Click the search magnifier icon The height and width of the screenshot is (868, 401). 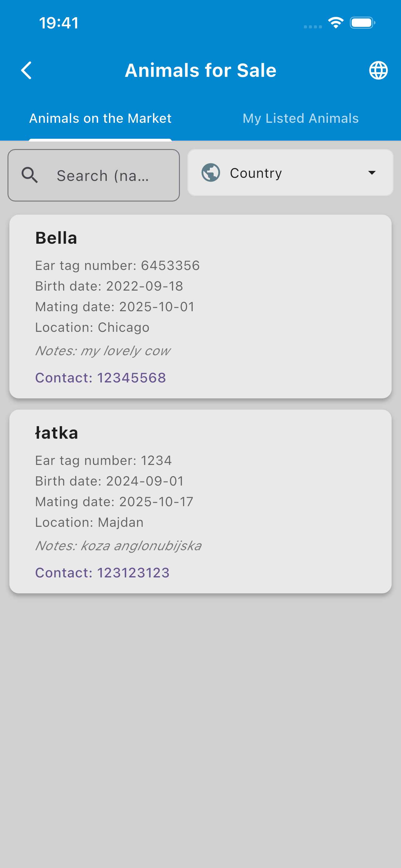point(30,175)
